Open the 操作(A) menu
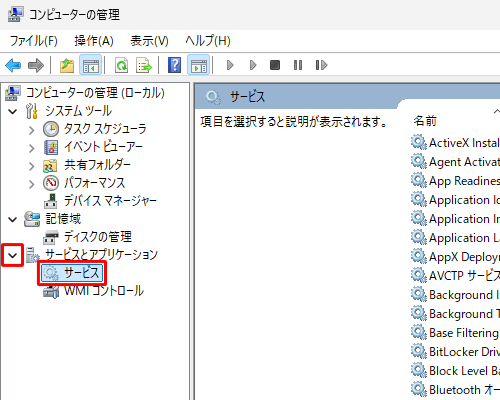This screenshot has width=500, height=400. (94, 41)
